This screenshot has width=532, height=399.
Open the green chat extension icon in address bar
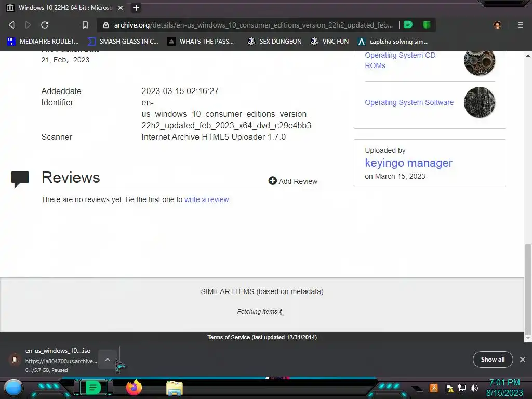point(408,24)
